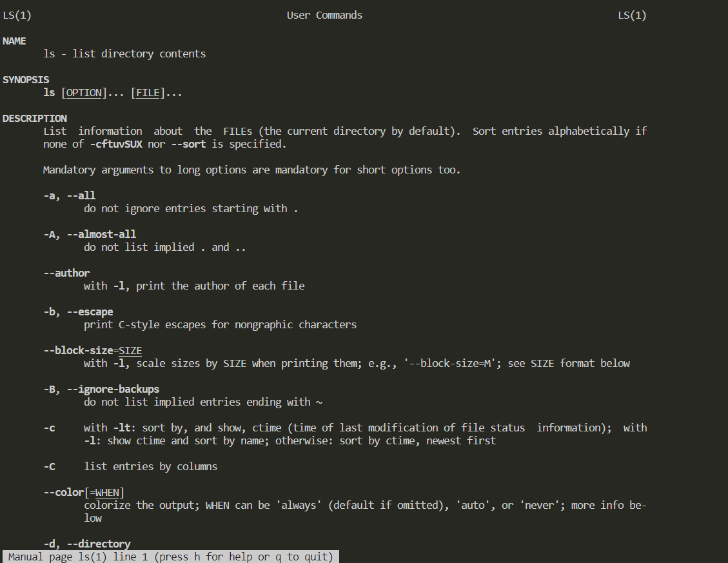Image resolution: width=728 pixels, height=563 pixels.
Task: Click the uppercase '-C' option label
Action: pyautogui.click(x=49, y=466)
